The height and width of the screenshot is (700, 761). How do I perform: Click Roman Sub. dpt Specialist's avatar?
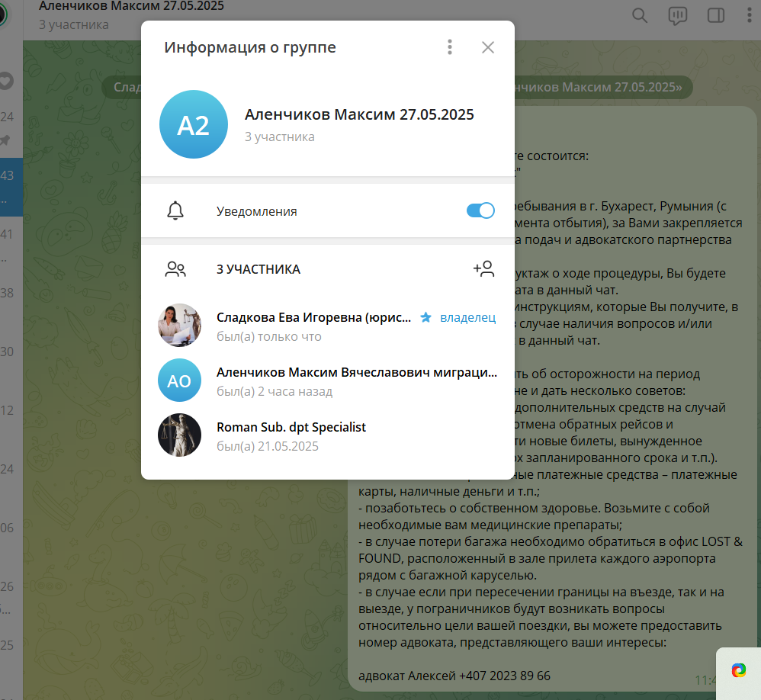pos(179,435)
